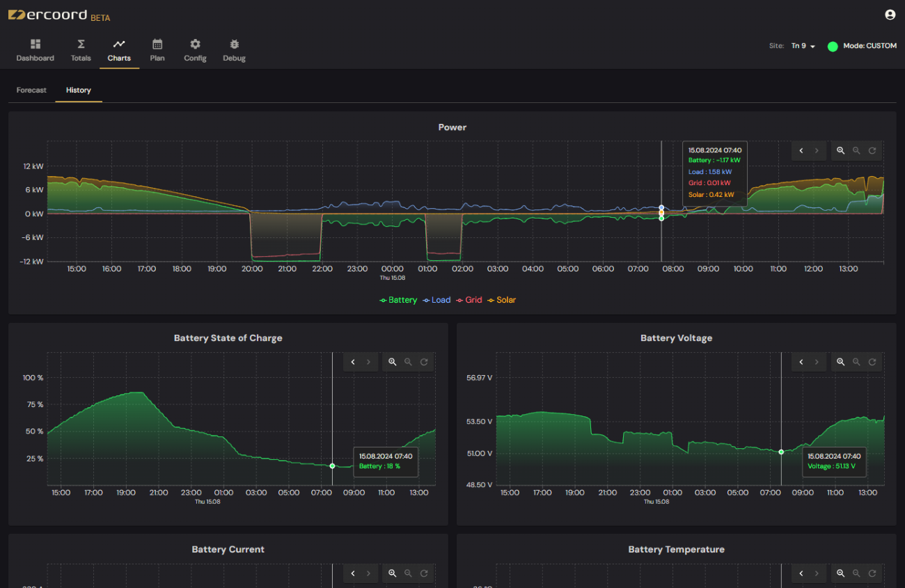Zoom out on the Battery State of Charge chart
The image size is (905, 588).
(x=408, y=361)
